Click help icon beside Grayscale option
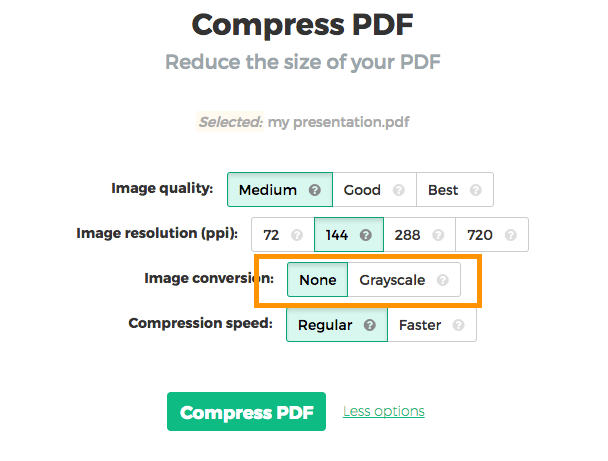The height and width of the screenshot is (461, 608). point(443,281)
